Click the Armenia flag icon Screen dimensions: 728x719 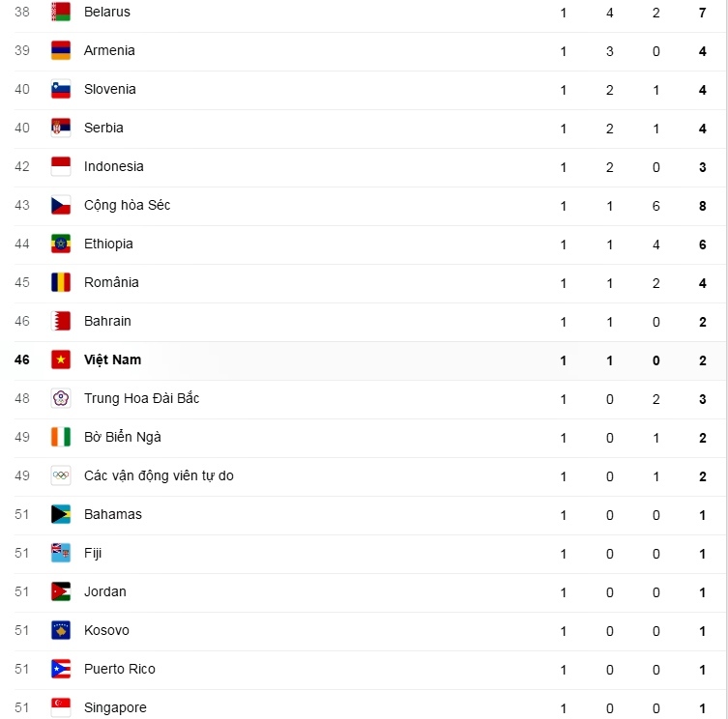pyautogui.click(x=61, y=50)
